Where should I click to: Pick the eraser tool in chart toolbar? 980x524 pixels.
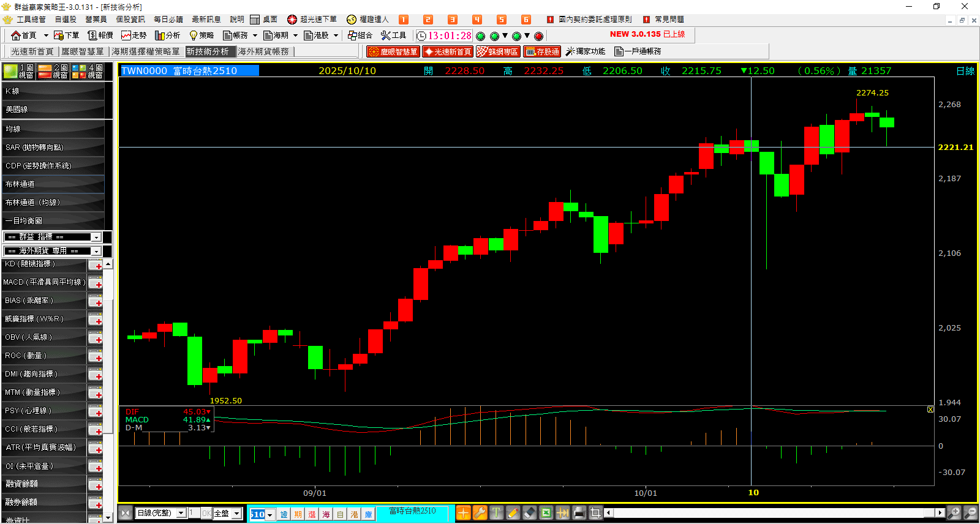pos(530,513)
